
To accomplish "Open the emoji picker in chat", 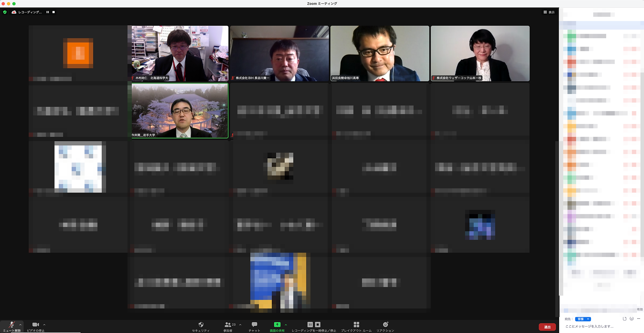I will 632,319.
